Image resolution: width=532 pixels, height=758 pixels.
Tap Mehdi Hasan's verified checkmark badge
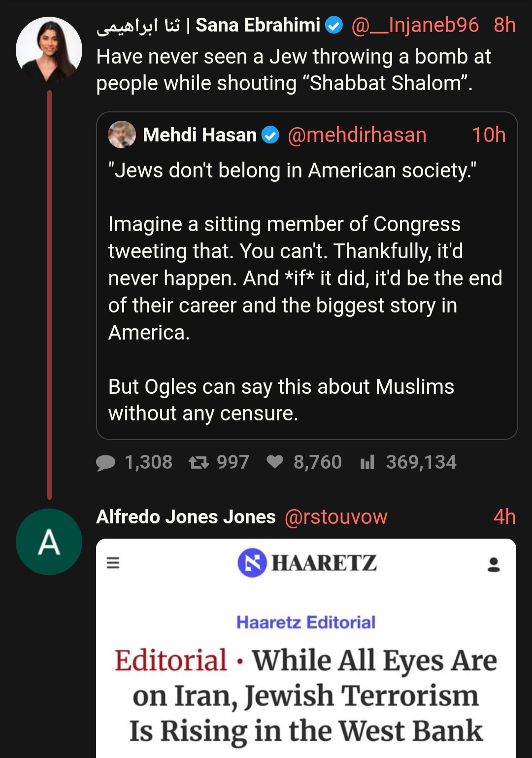pyautogui.click(x=270, y=135)
